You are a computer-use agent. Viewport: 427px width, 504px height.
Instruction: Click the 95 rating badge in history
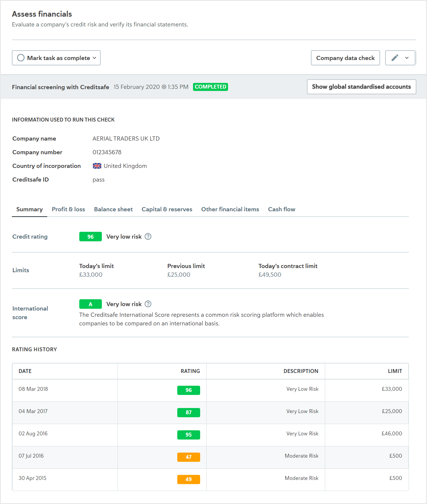coord(189,435)
